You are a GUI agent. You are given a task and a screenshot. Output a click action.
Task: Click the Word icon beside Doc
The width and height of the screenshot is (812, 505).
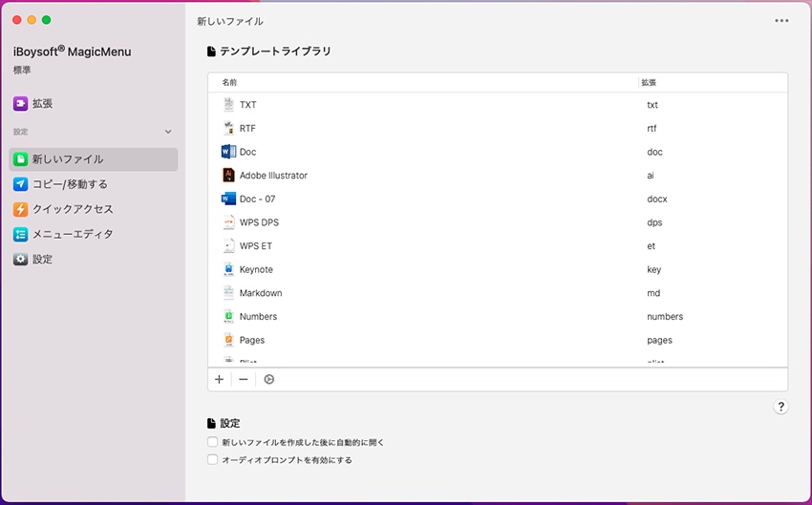pyautogui.click(x=228, y=152)
